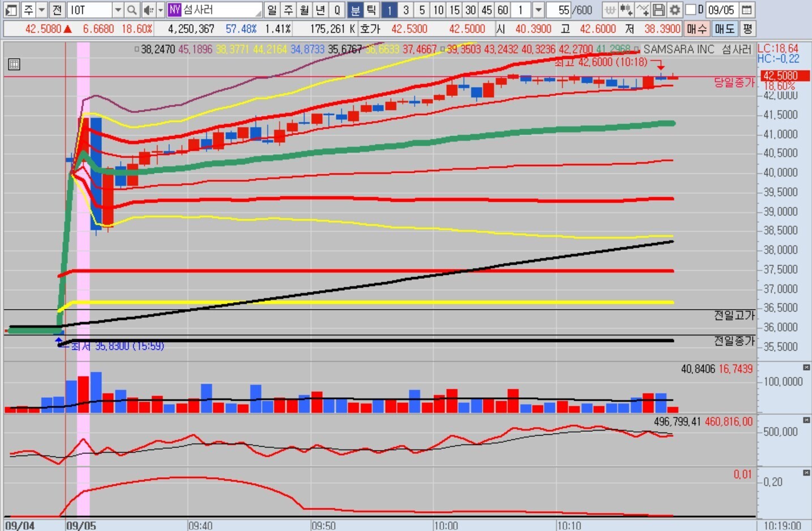Click the panel layout icon at top-left
This screenshot has height=531, width=812.
[11, 10]
